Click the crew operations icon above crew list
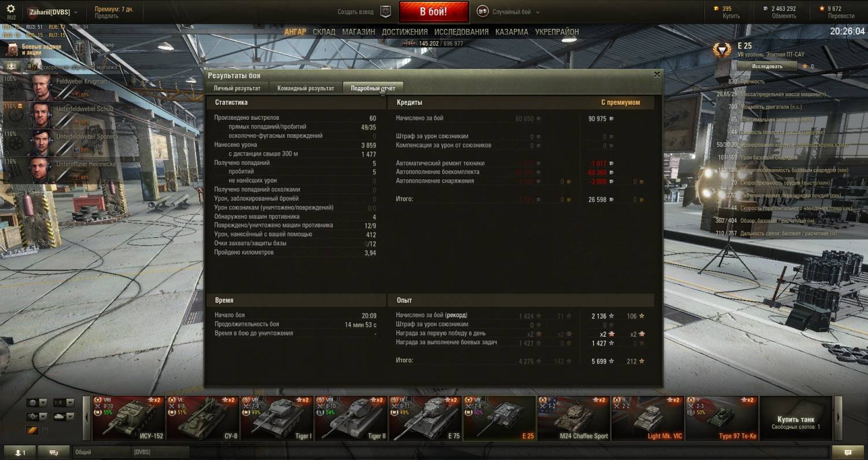868x460 pixels. [x=12, y=67]
